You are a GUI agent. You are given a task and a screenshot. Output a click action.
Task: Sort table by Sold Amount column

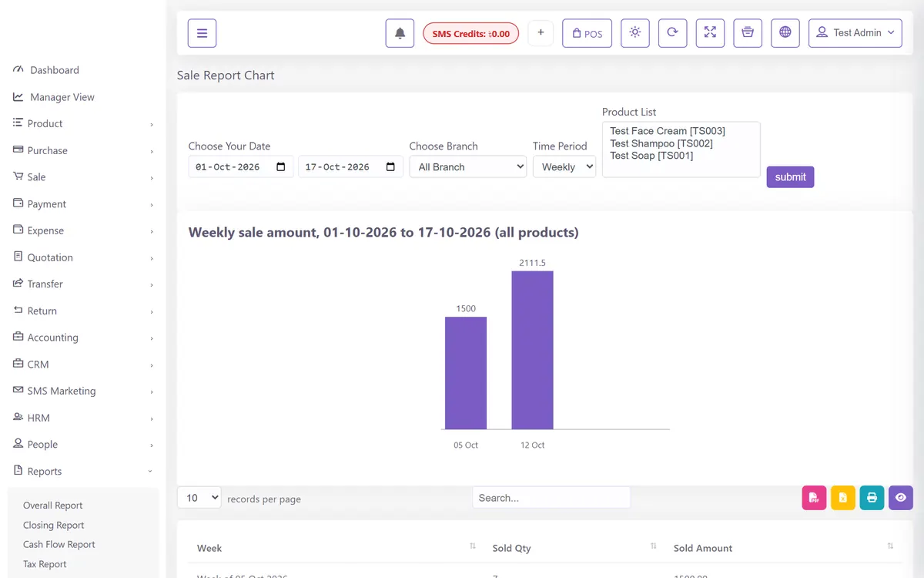click(784, 548)
